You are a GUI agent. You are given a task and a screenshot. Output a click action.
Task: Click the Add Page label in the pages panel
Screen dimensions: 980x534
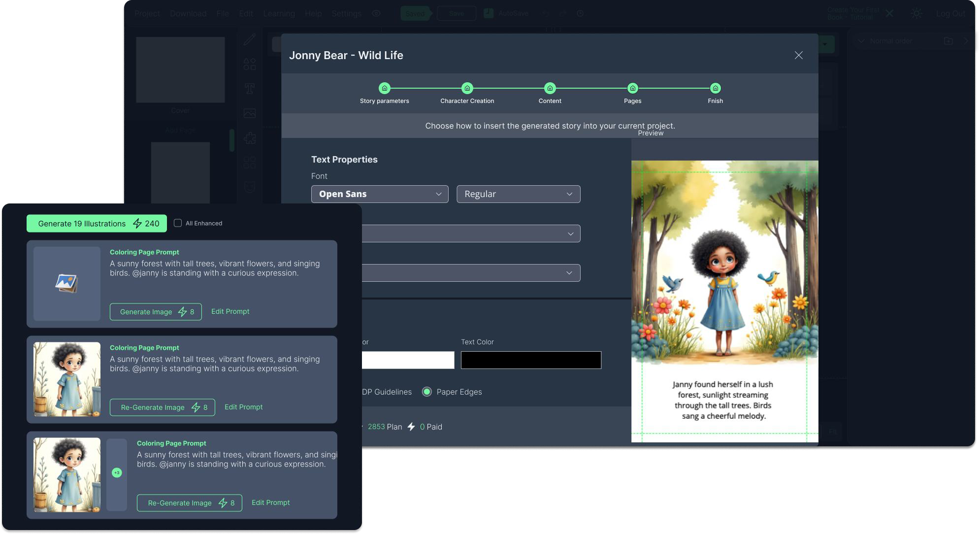[180, 131]
